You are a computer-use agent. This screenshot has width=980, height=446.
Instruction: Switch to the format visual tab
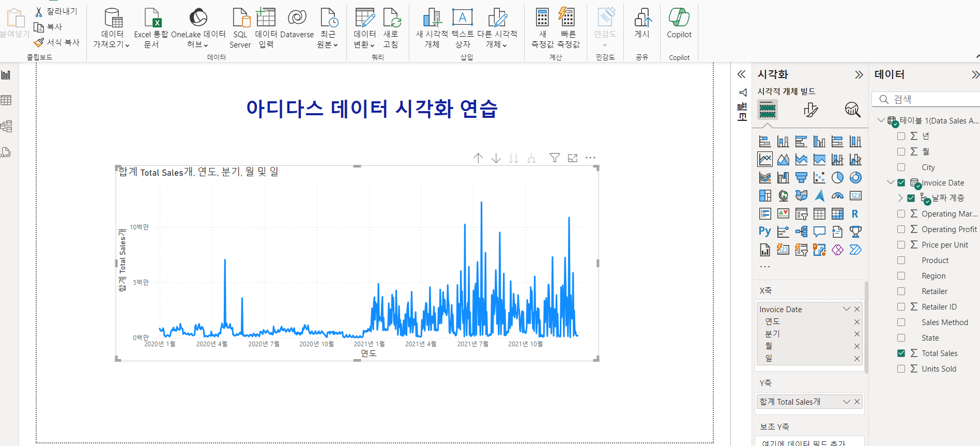point(810,110)
